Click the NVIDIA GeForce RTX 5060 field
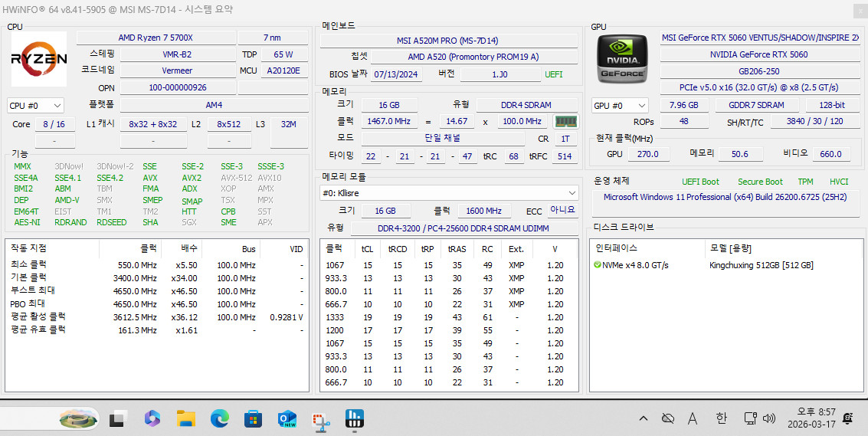868x436 pixels. click(x=759, y=54)
